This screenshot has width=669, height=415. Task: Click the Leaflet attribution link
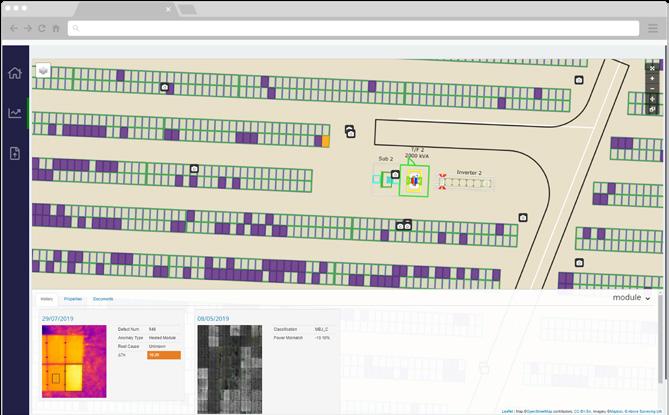(x=507, y=411)
